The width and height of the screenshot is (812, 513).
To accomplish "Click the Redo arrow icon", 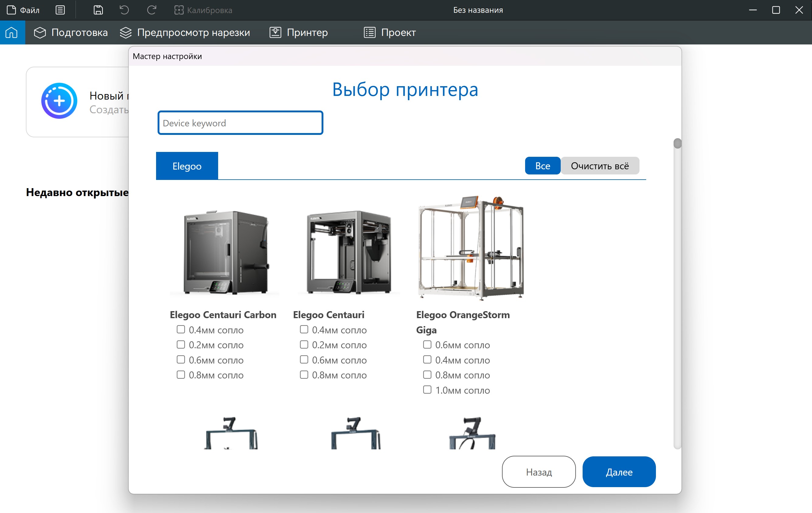I will point(152,10).
